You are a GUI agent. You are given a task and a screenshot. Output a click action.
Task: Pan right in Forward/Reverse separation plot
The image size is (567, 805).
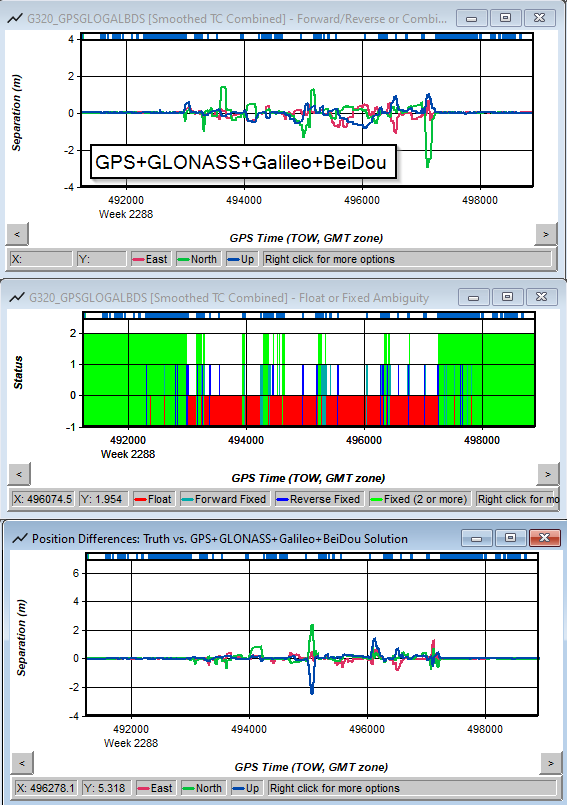coord(546,234)
